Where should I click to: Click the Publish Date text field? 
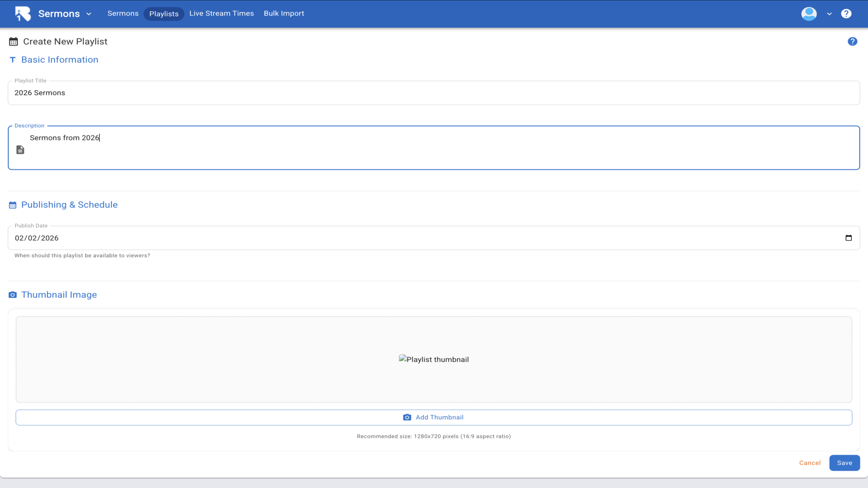click(407, 238)
